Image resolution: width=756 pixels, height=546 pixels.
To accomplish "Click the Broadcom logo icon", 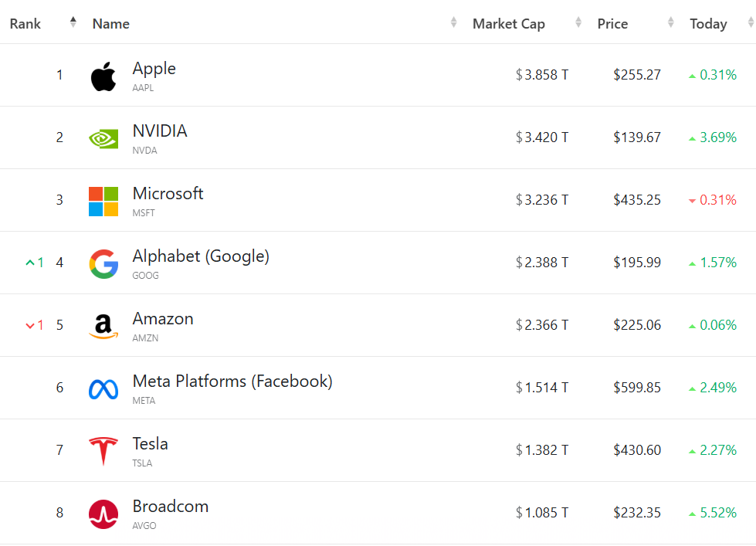I will (103, 514).
